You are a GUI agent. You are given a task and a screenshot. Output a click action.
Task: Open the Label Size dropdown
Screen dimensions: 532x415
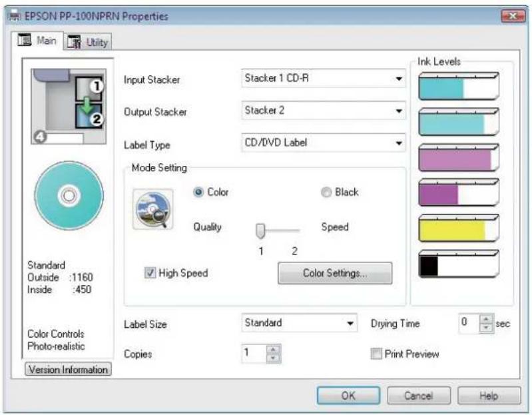pos(299,322)
